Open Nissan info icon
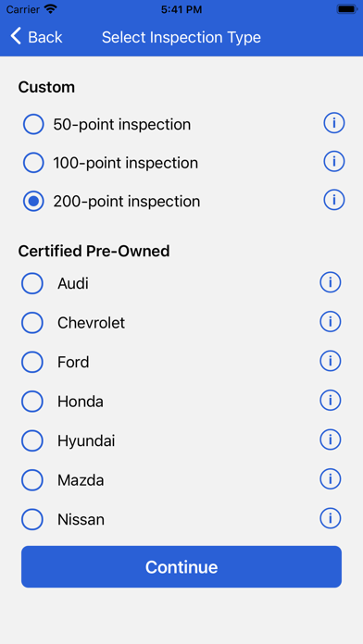The image size is (363, 644). point(330,518)
